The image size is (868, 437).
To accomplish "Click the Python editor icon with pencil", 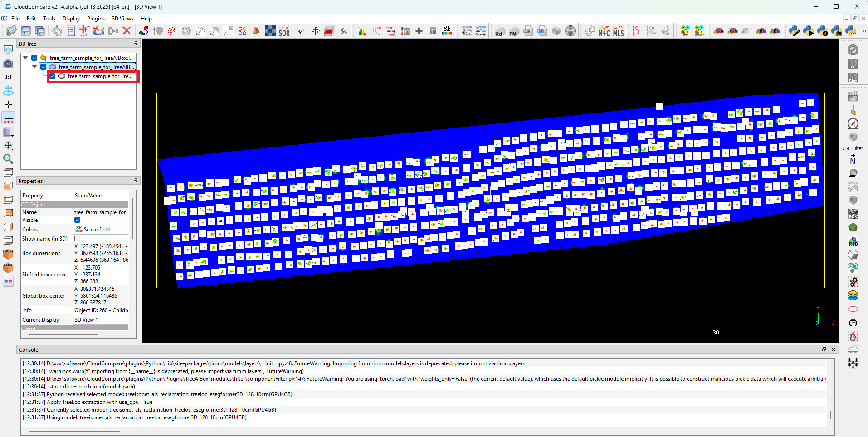I will point(794,31).
